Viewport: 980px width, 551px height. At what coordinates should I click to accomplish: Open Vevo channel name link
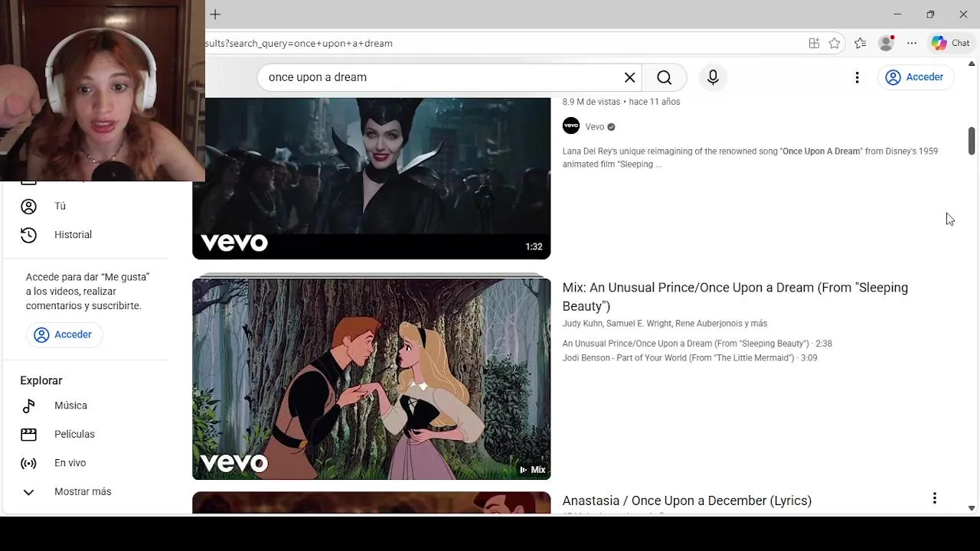(x=595, y=127)
